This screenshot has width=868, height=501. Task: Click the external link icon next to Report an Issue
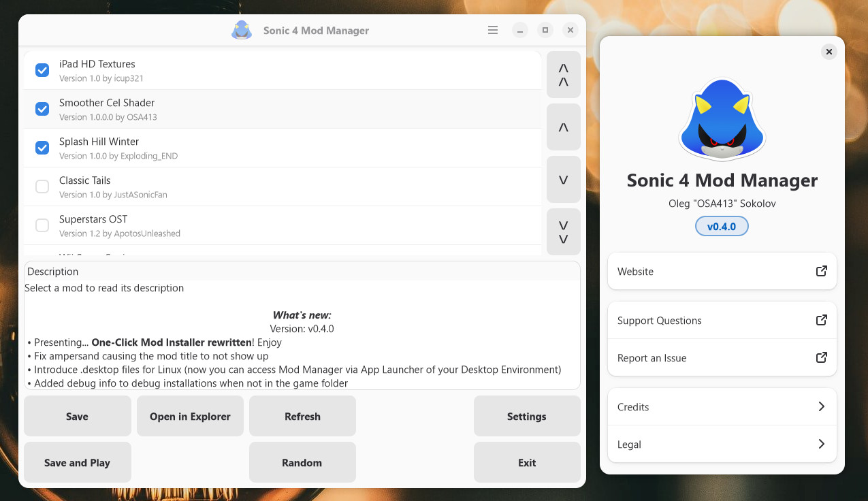(821, 357)
